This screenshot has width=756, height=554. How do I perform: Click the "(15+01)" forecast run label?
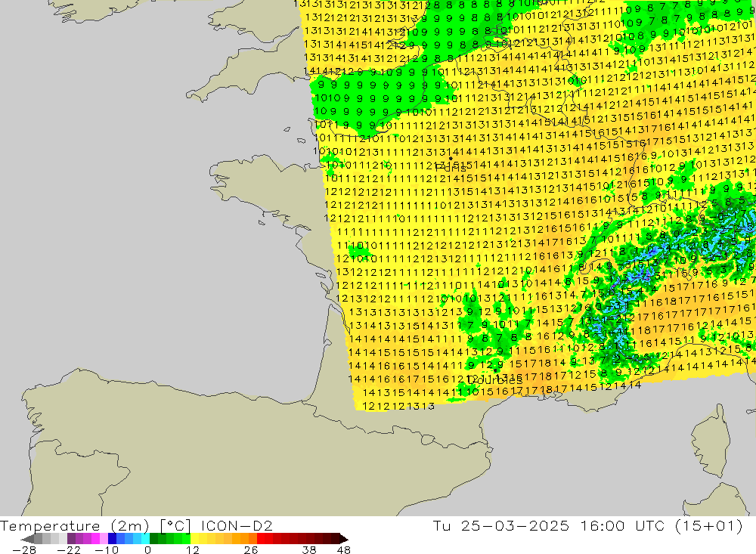tap(709, 525)
